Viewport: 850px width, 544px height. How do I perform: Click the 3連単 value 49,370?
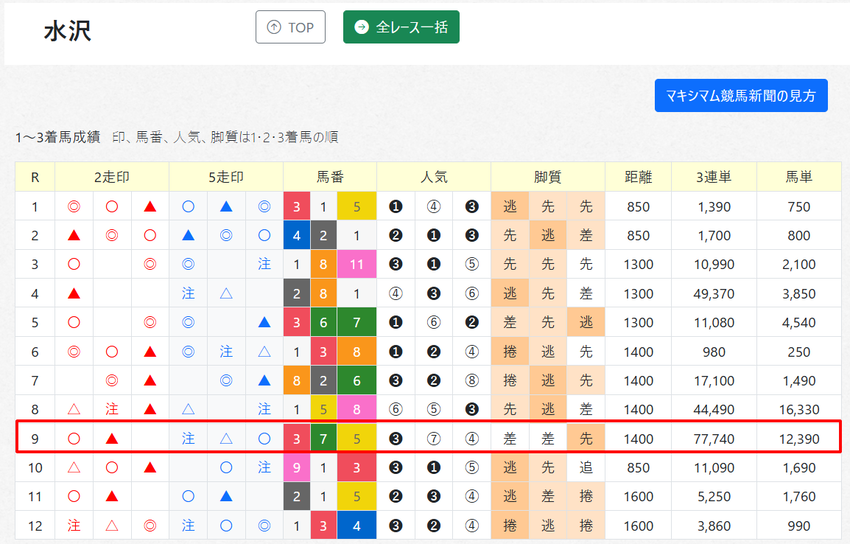coord(714,294)
